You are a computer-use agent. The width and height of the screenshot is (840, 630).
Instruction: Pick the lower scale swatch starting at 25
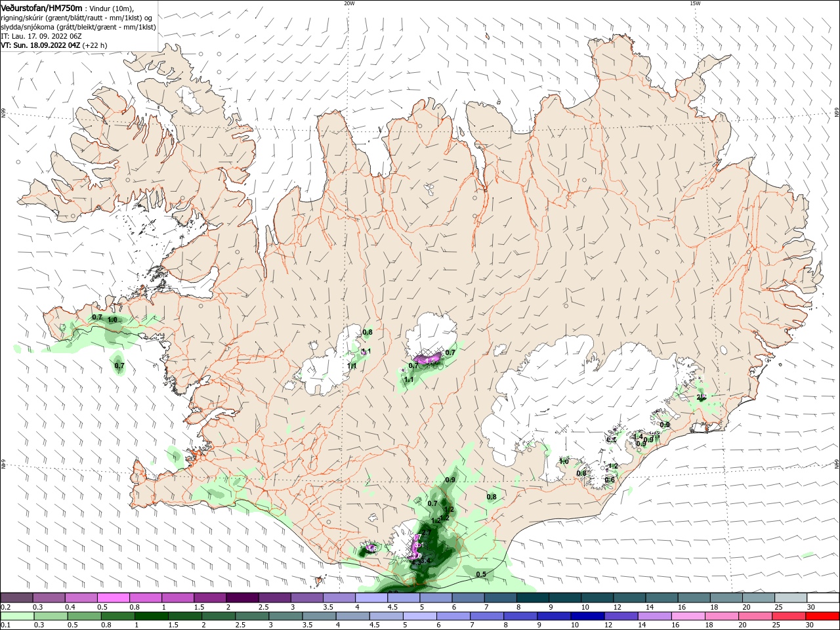click(789, 616)
